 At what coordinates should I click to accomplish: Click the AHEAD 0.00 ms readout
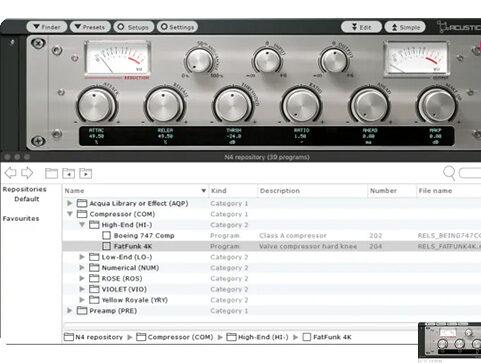[x=369, y=136]
